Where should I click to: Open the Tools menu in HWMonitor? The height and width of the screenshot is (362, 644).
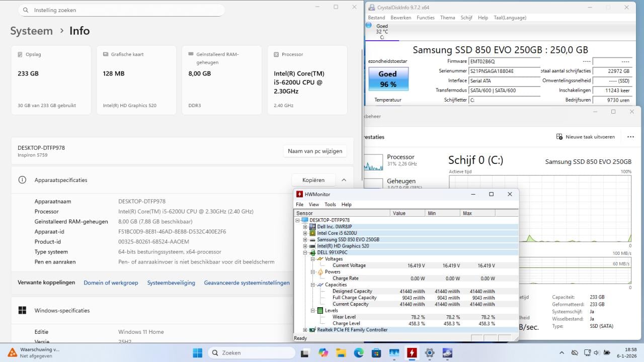330,205
